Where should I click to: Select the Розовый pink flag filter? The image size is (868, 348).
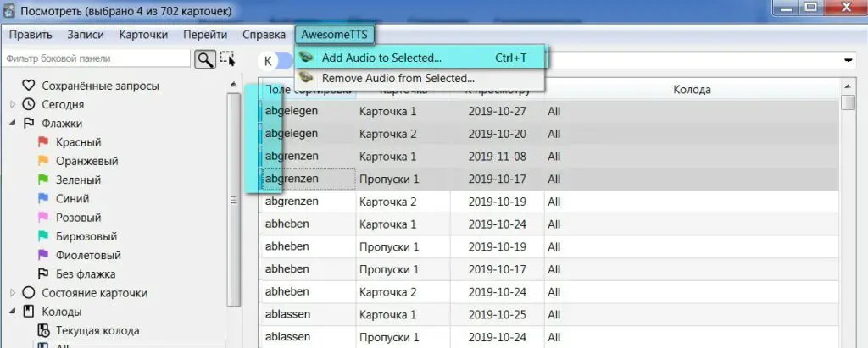[x=70, y=218]
